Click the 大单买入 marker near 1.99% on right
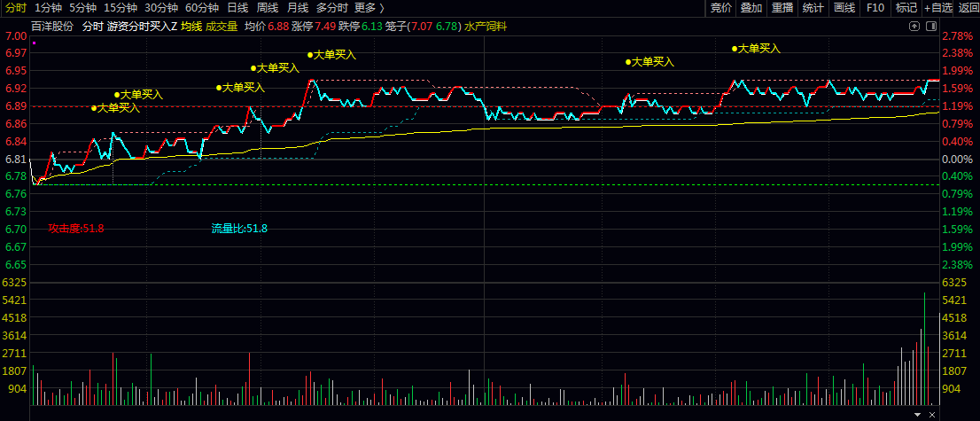Viewport: 980px width, 421px height. 650,61
